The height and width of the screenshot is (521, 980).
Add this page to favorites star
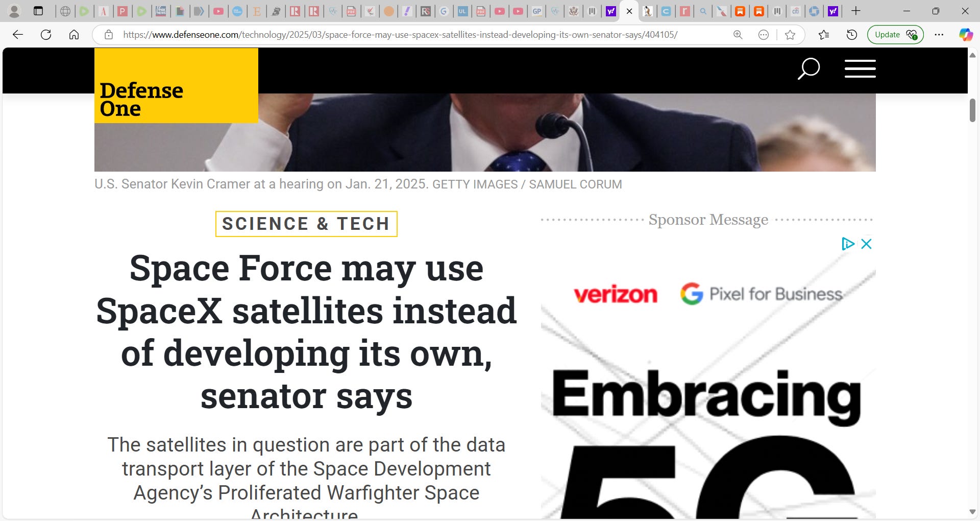click(790, 35)
